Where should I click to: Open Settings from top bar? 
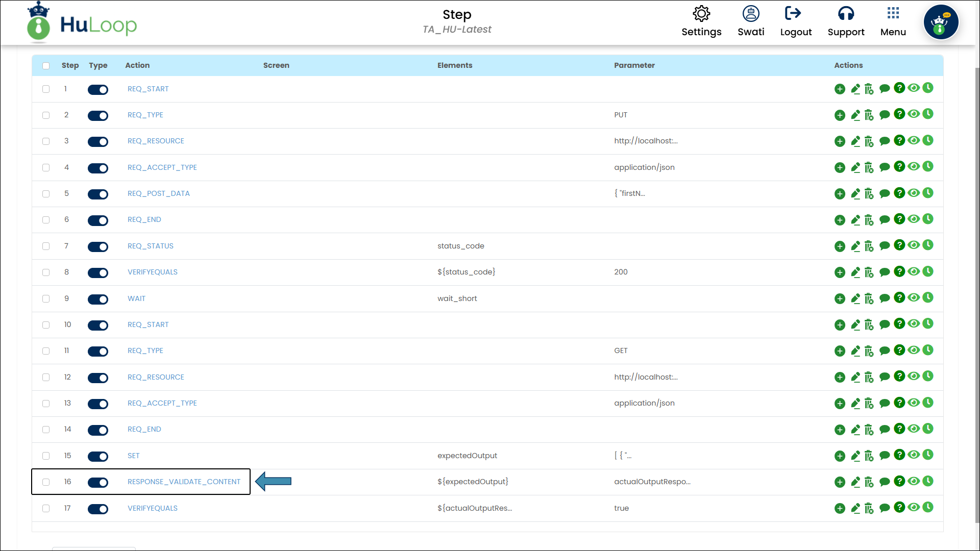701,14
